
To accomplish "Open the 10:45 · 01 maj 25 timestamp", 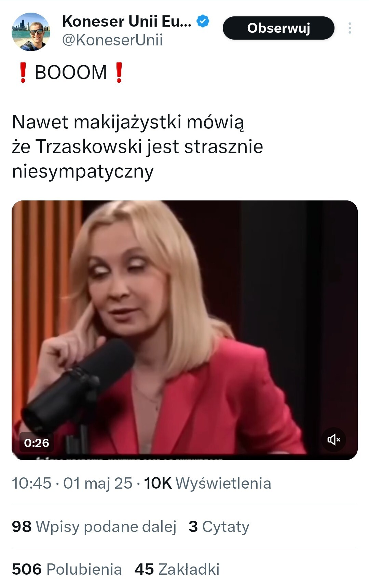I will pyautogui.click(x=72, y=483).
